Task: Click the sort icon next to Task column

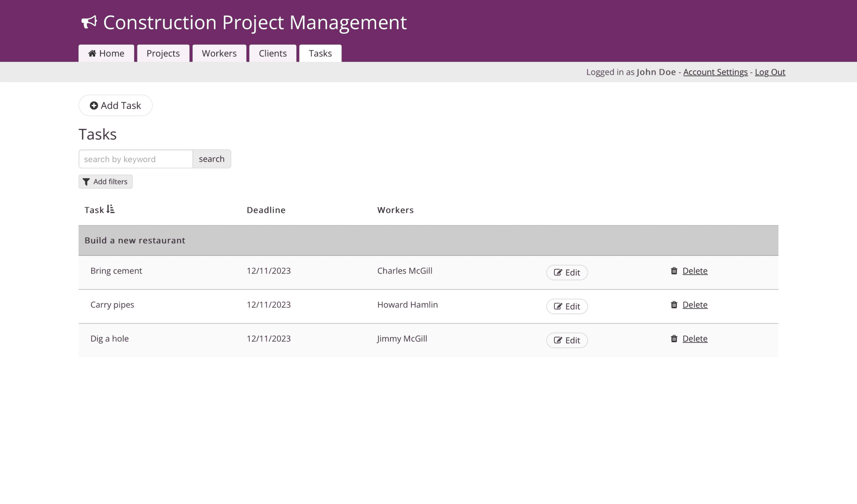Action: coord(110,209)
